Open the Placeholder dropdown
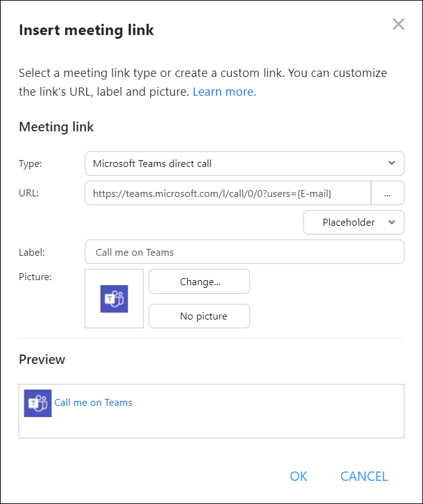 coord(354,222)
